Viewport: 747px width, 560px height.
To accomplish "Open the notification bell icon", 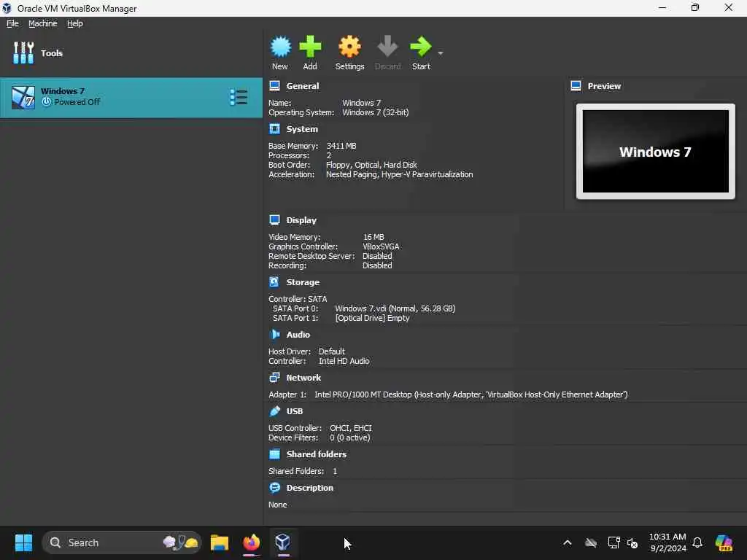I will pos(697,542).
